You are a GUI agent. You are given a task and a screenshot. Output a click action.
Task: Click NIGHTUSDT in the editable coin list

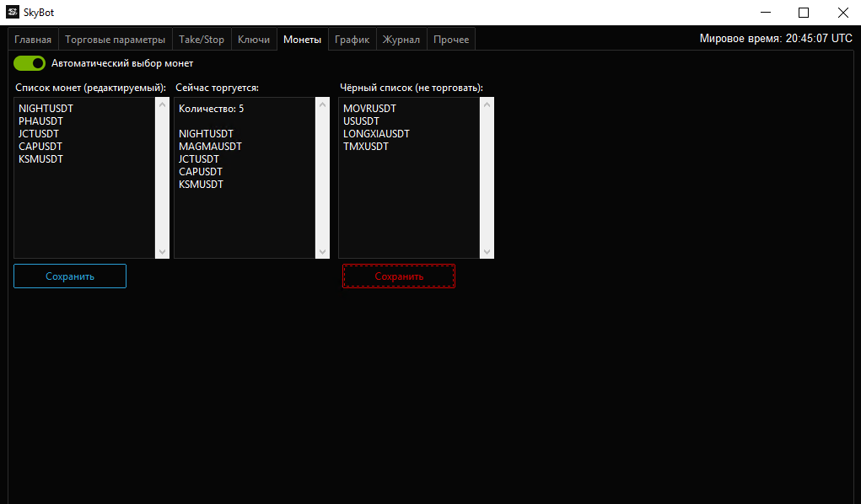tap(46, 109)
